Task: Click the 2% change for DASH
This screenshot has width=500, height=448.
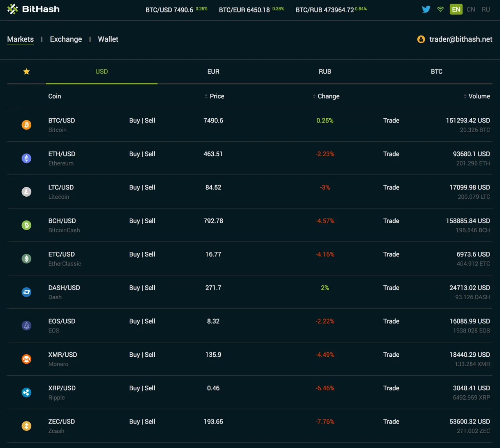Action: (x=325, y=288)
